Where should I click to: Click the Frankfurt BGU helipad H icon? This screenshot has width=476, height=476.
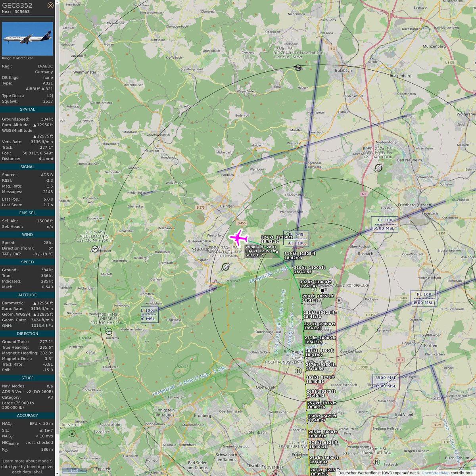point(376,462)
